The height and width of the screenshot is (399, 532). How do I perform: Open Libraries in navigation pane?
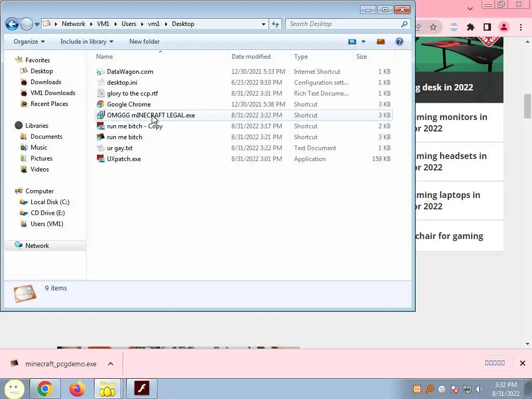[37, 126]
